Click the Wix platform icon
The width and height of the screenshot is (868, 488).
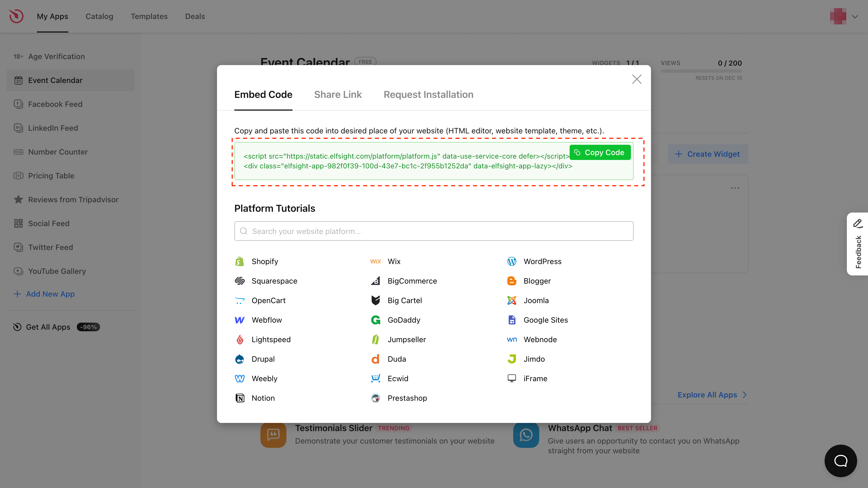pyautogui.click(x=375, y=261)
